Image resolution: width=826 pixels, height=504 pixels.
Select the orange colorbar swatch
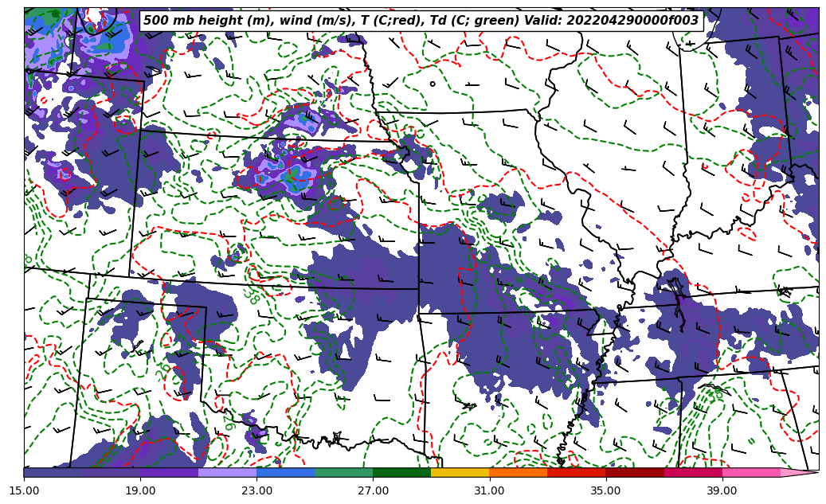518,472
